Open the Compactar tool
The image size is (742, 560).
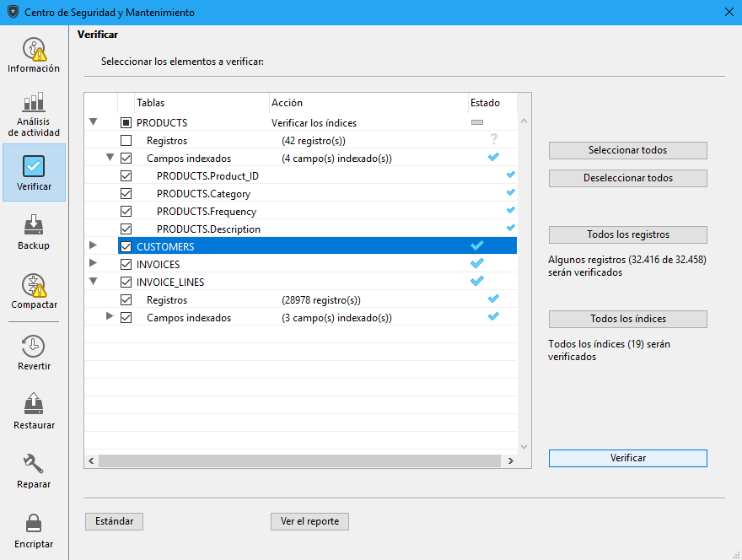(34, 291)
